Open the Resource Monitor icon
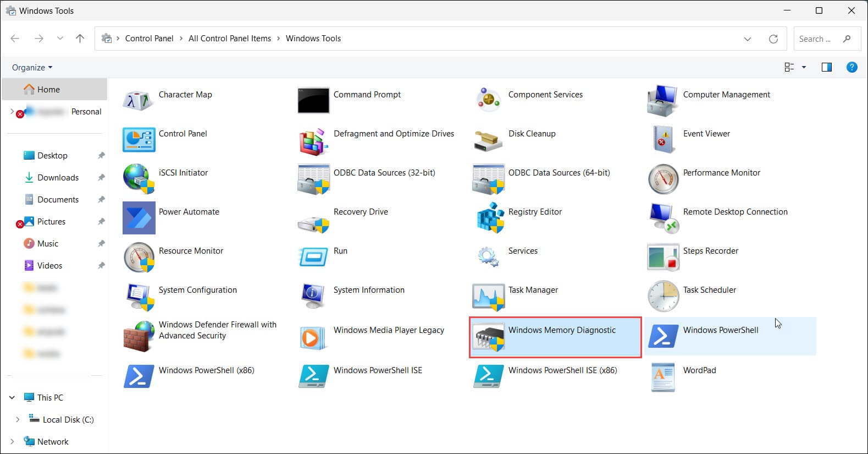The image size is (868, 454). pos(139,257)
